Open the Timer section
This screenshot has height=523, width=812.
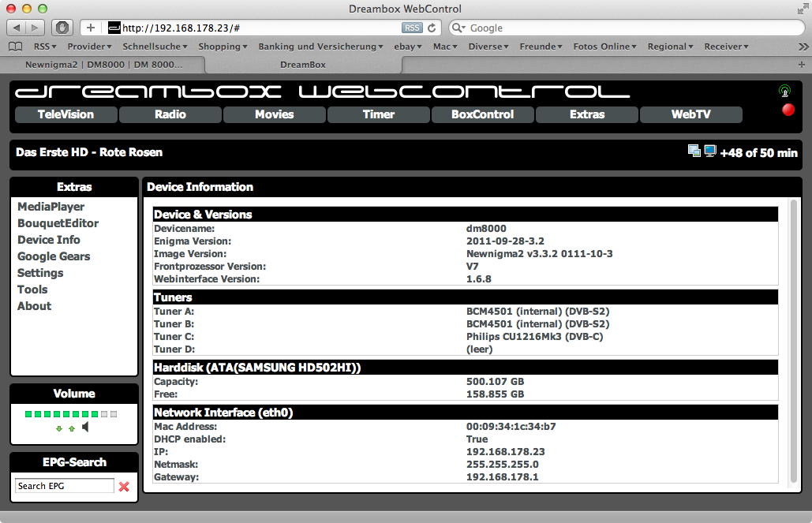click(x=378, y=114)
